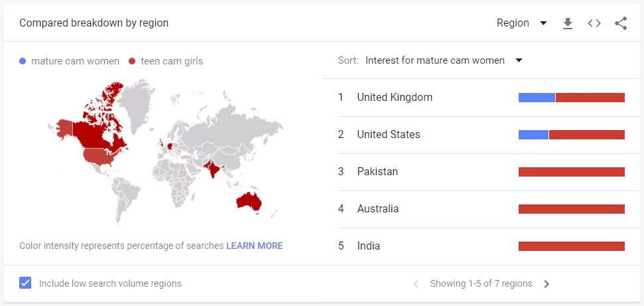The width and height of the screenshot is (644, 306).
Task: Go to next page of regions
Action: [547, 284]
